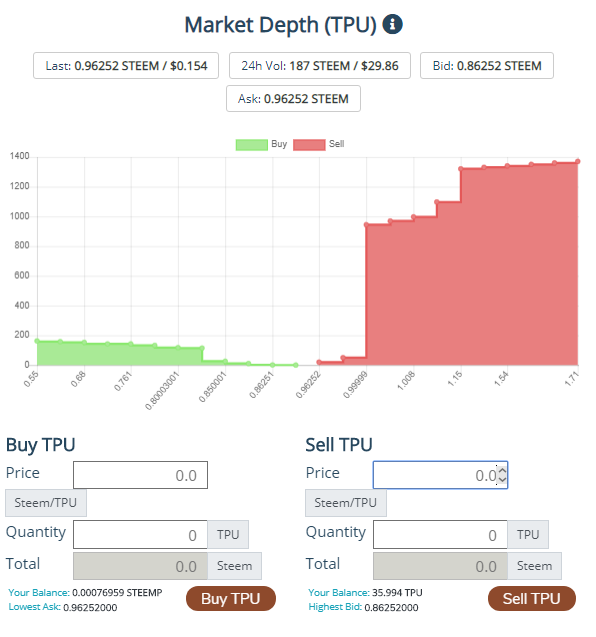Screen dimensions: 596x637
Task: Focus the Sell TPU Price input field
Action: click(x=440, y=475)
